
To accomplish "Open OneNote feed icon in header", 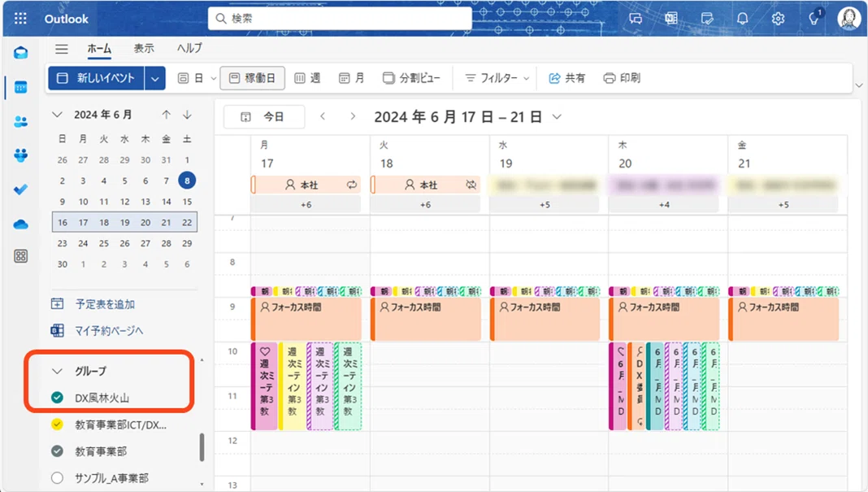I will tap(671, 18).
